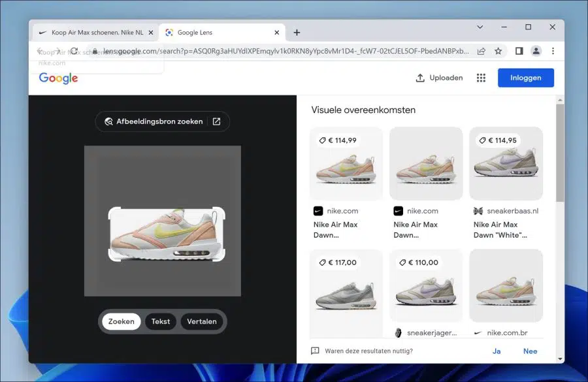This screenshot has height=382, width=588.
Task: Switch to Tekst mode
Action: [x=161, y=321]
